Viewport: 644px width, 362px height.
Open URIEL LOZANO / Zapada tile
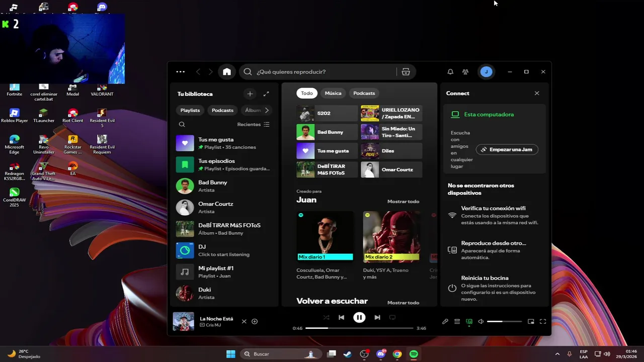pos(391,113)
